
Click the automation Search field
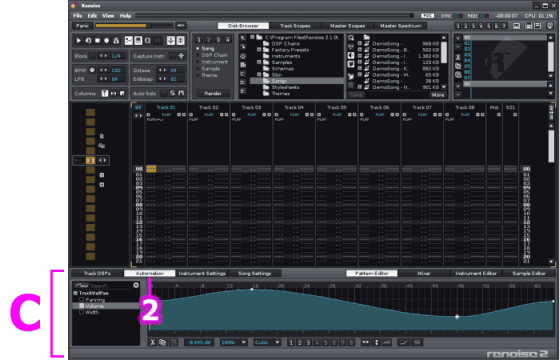tap(111, 285)
